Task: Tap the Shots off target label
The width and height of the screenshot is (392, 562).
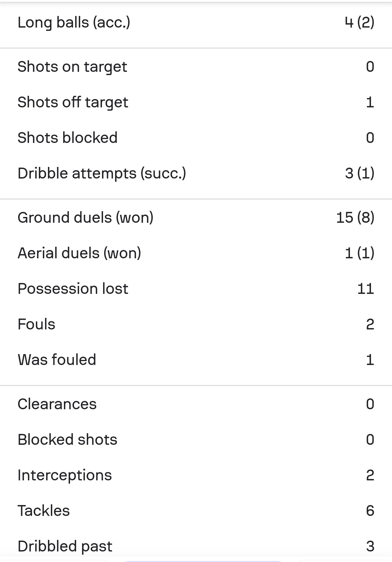Action: point(73,102)
